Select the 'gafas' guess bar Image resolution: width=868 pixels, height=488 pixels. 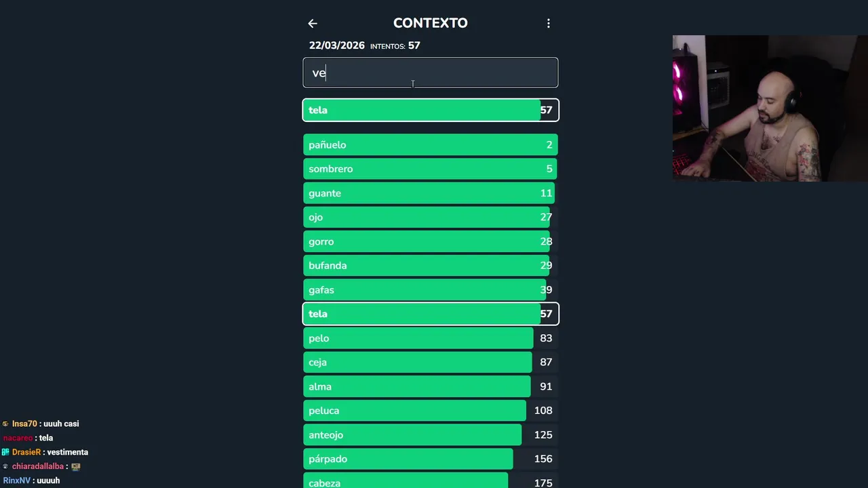431,290
